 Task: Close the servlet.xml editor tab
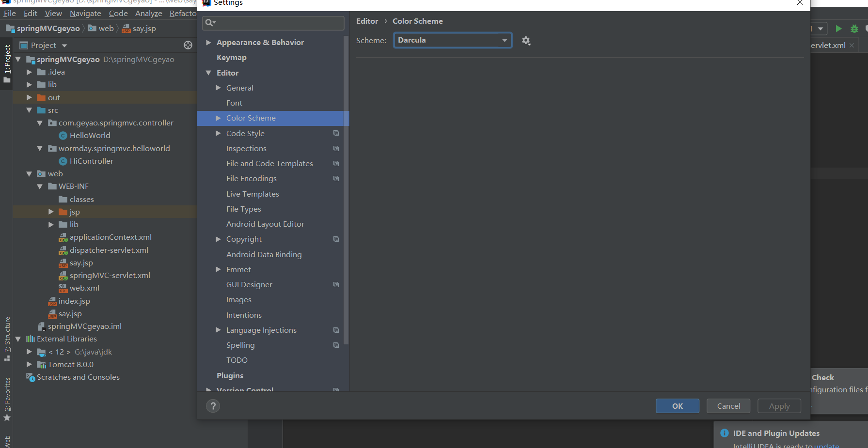click(x=852, y=45)
